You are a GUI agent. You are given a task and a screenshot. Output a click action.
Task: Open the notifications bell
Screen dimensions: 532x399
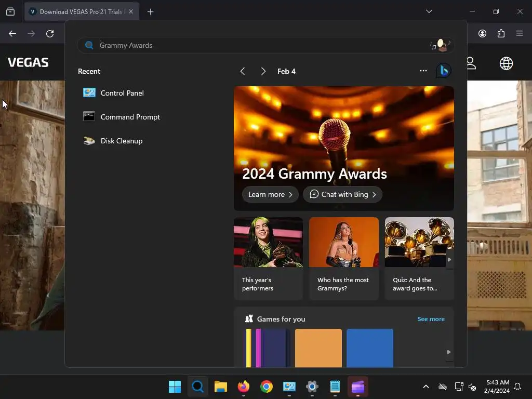coord(517,387)
